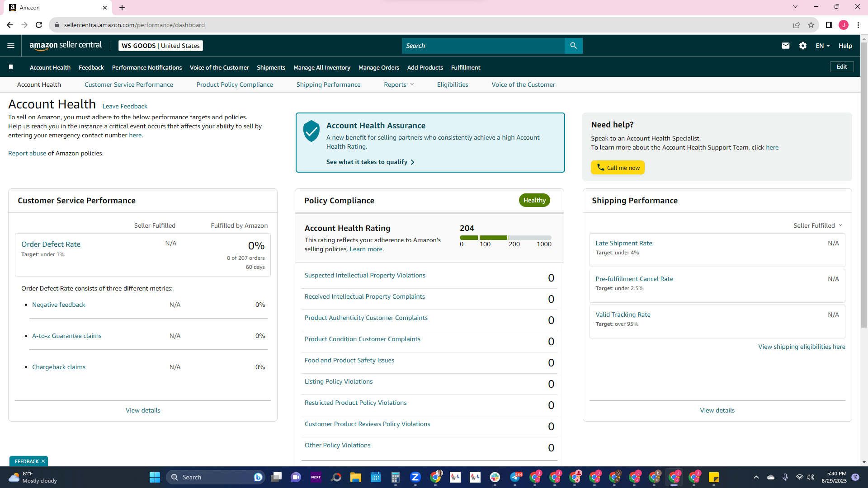Go back with the browser back arrow
Viewport: 868px width, 488px height.
10,25
